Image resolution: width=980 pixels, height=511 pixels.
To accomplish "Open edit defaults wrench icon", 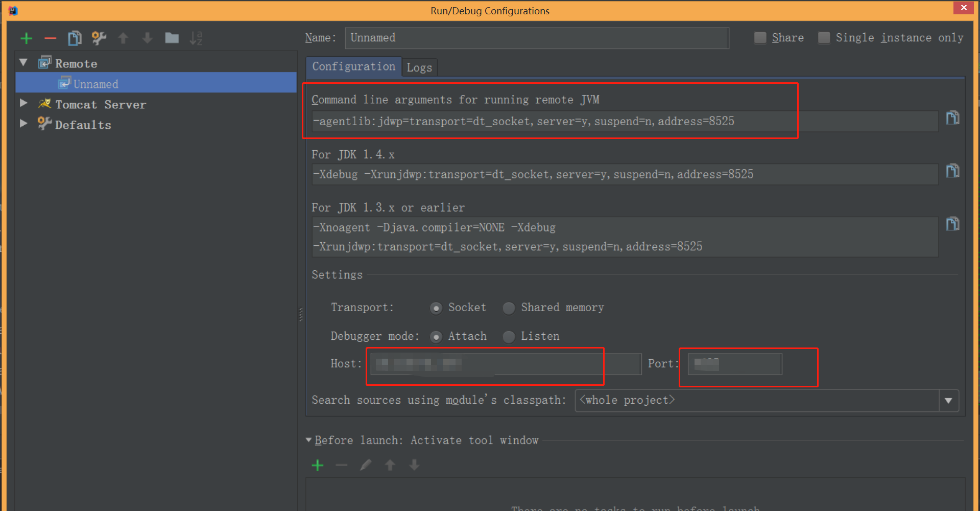I will click(x=99, y=38).
